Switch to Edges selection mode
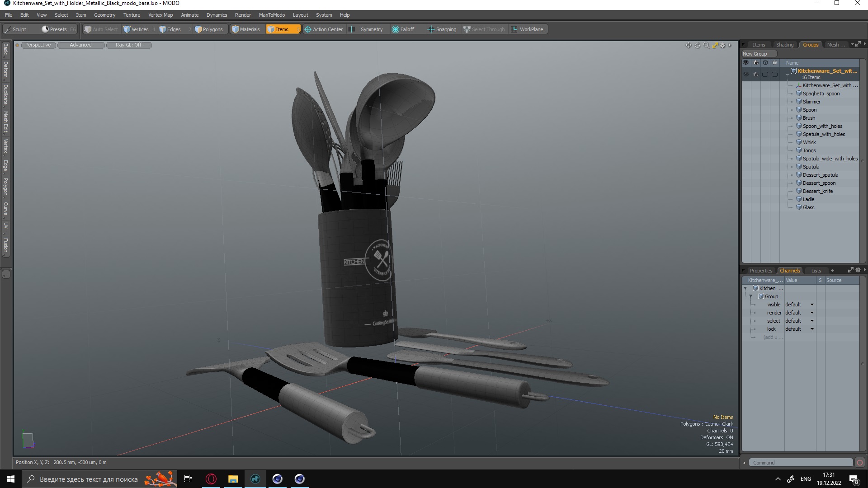Image resolution: width=868 pixels, height=488 pixels. pos(174,29)
